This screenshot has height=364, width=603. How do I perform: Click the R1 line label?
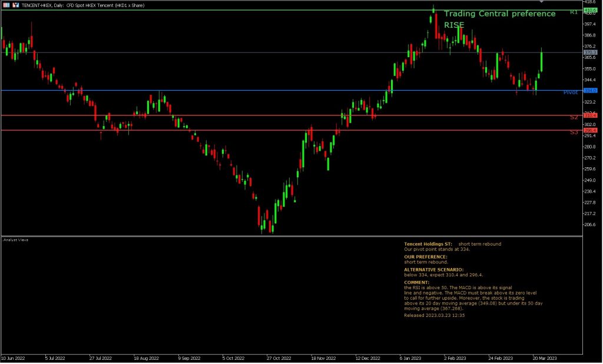coord(574,12)
